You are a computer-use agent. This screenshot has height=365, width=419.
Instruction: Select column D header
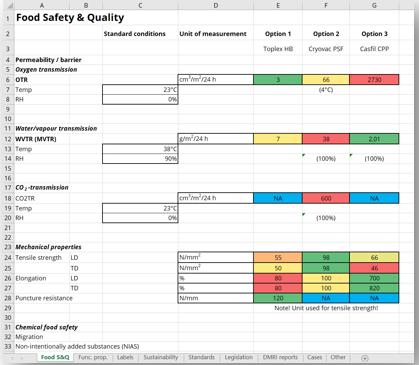[x=216, y=5]
